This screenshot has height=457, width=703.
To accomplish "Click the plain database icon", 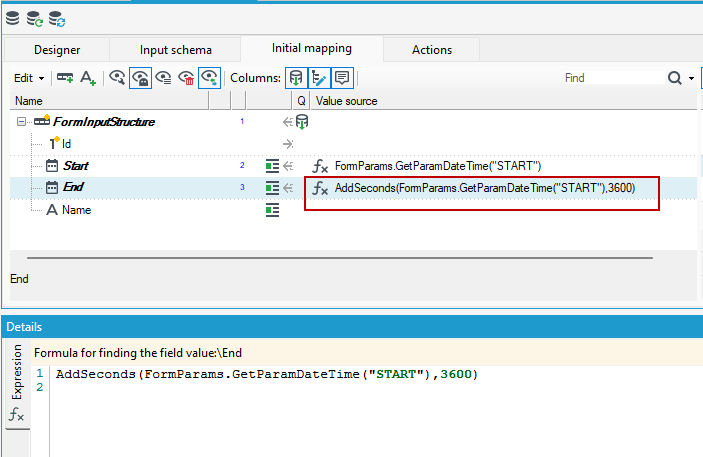I will tap(13, 18).
